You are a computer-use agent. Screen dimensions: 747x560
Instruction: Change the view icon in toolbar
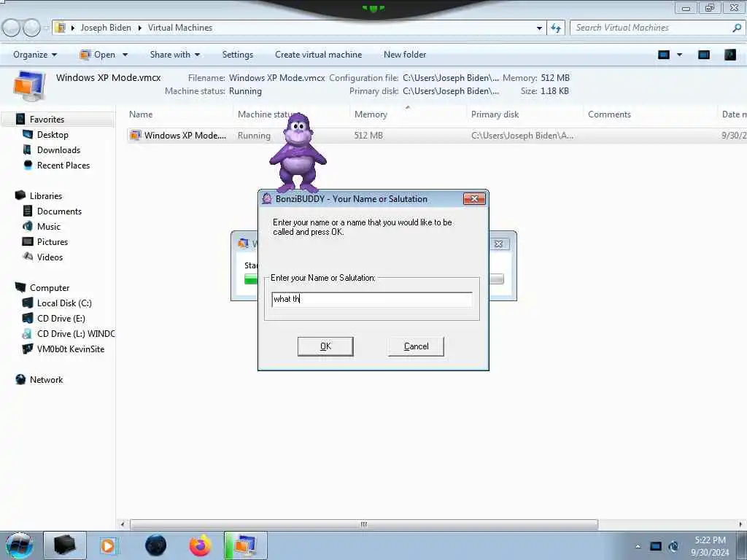coord(664,55)
